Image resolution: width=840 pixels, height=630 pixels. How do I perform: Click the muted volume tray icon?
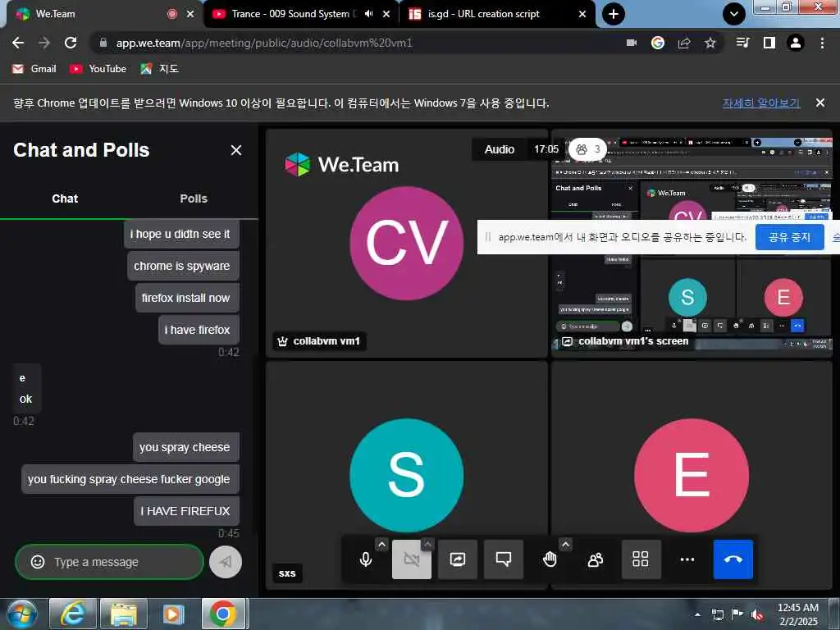pyautogui.click(x=757, y=614)
